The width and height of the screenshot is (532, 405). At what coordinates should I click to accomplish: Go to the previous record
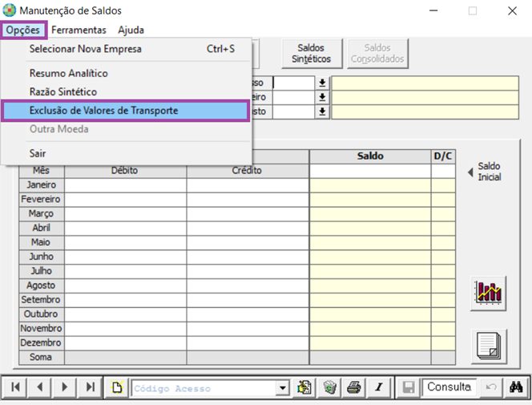(x=40, y=387)
